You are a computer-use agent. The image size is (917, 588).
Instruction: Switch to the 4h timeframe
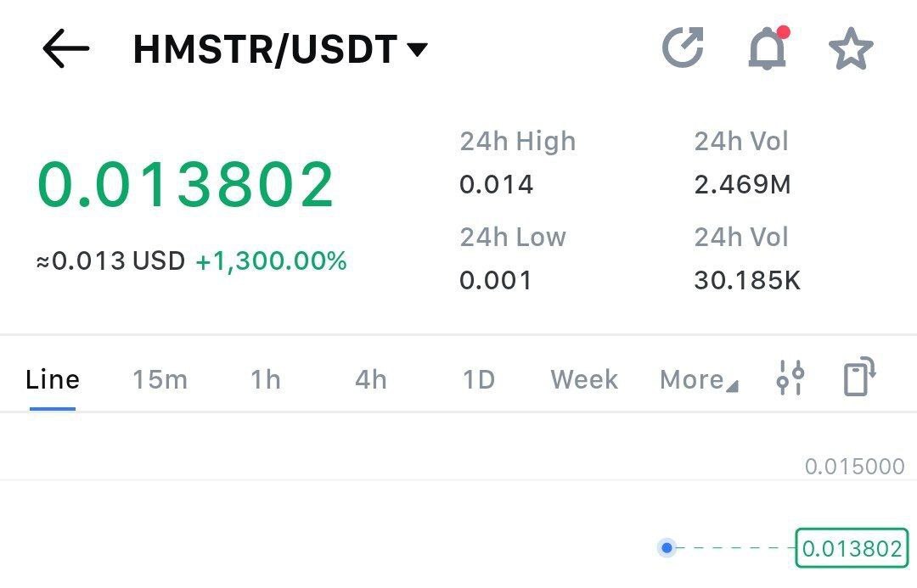click(x=370, y=379)
